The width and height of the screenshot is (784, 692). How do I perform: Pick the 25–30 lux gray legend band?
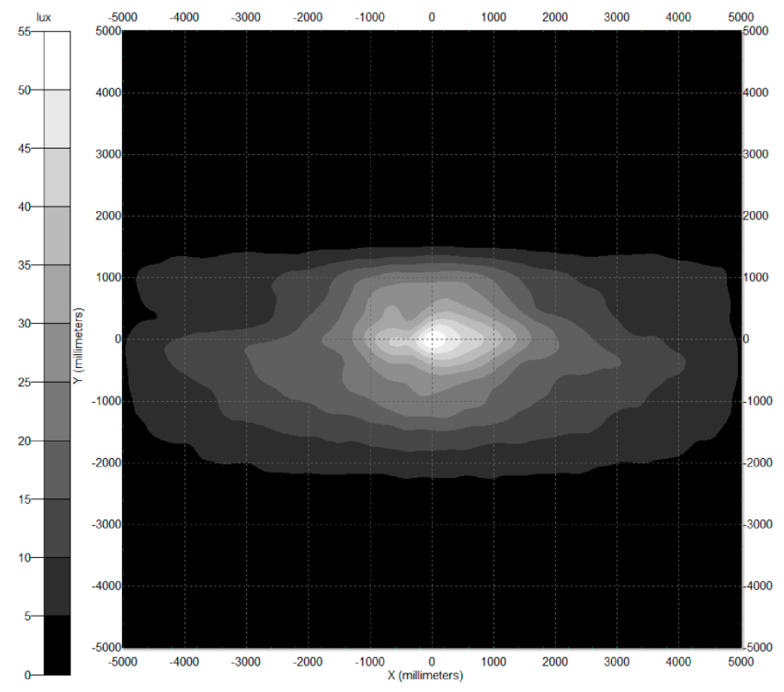(57, 353)
